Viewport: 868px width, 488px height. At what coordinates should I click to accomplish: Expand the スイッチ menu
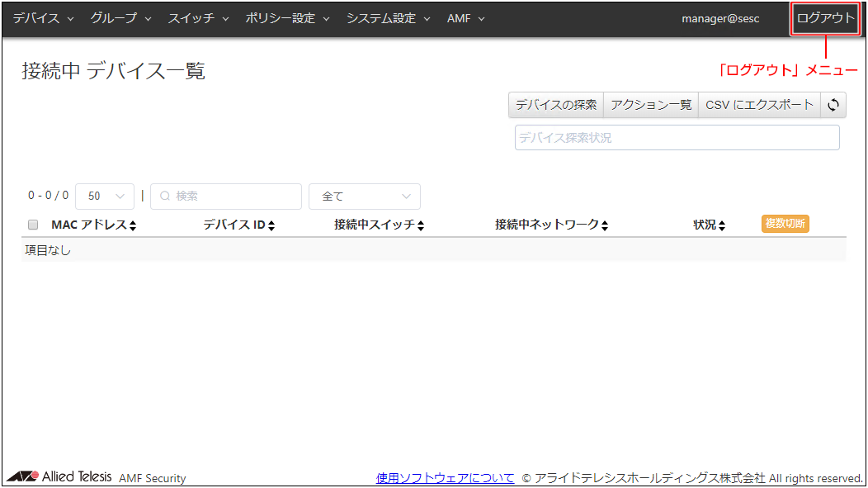pyautogui.click(x=198, y=18)
